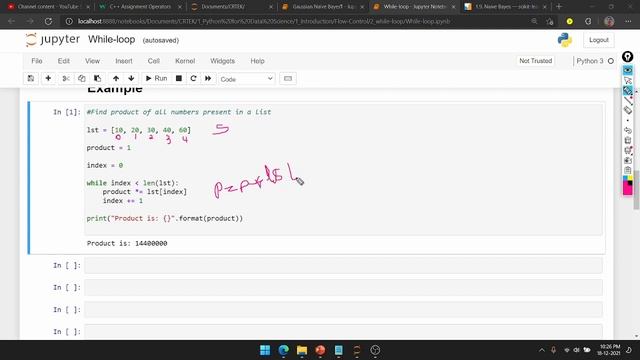Select the line tool in annotation toolbar
The width and height of the screenshot is (640, 360).
628,100
